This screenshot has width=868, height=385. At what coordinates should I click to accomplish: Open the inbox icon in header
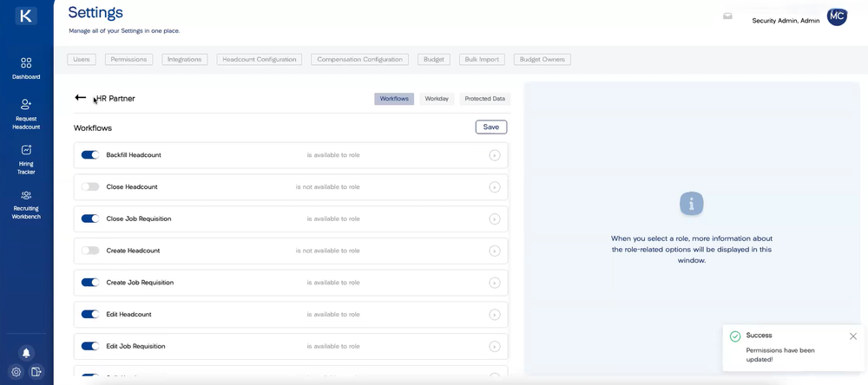click(x=727, y=16)
